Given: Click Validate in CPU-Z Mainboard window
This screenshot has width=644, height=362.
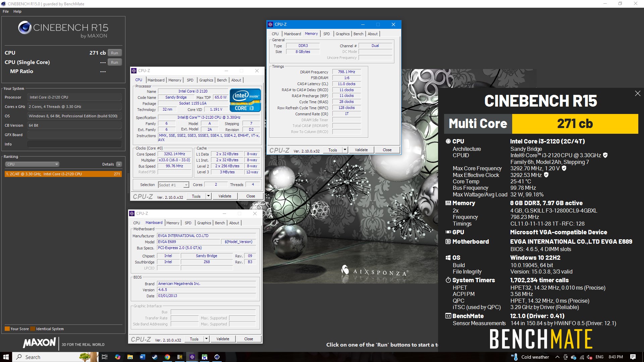Looking at the screenshot, I should pyautogui.click(x=223, y=339).
